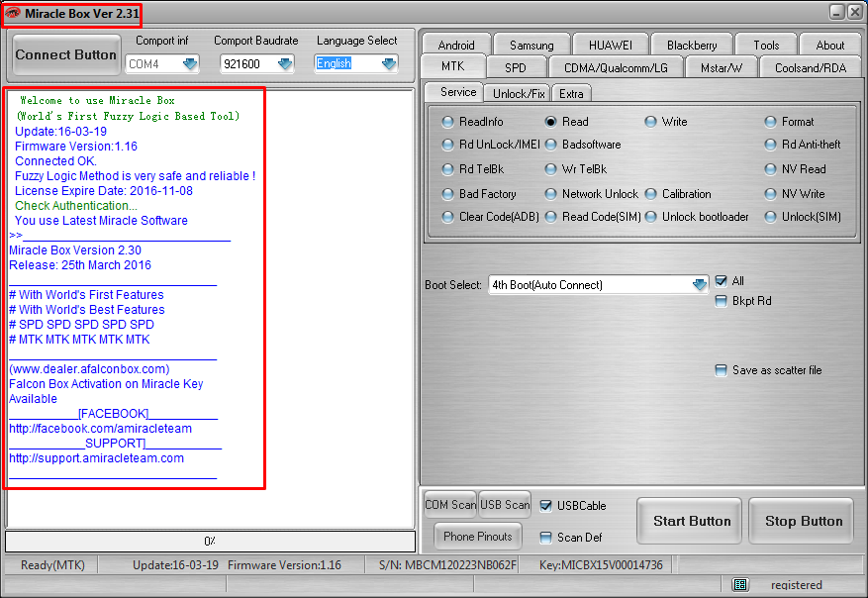
Task: Click the Key:MICBX15V00014736 status entry
Action: coord(601,565)
